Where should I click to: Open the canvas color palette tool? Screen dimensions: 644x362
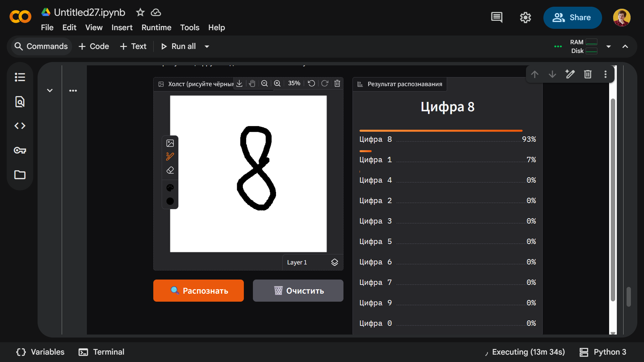[170, 188]
